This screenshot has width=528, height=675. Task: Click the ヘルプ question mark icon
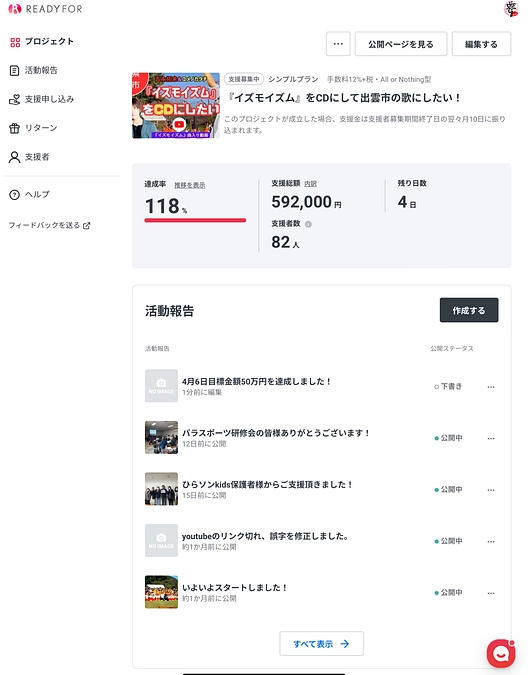click(x=15, y=195)
